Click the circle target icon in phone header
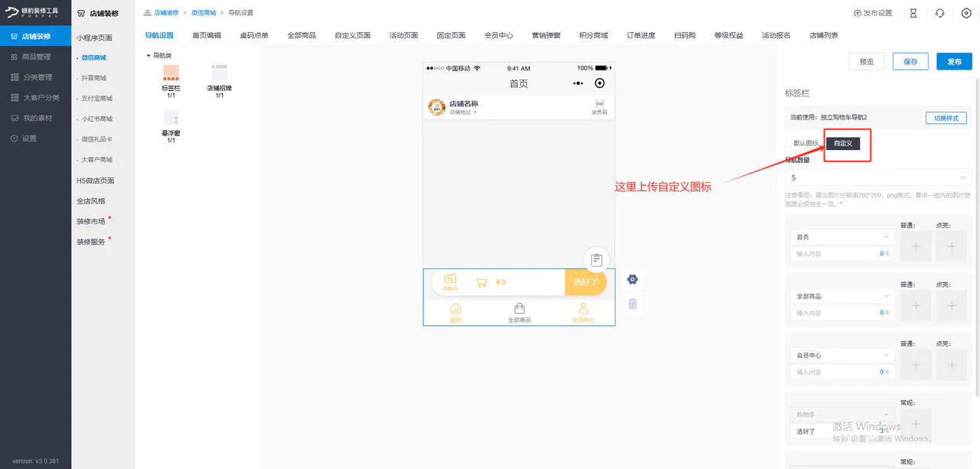This screenshot has width=980, height=469. (x=599, y=83)
